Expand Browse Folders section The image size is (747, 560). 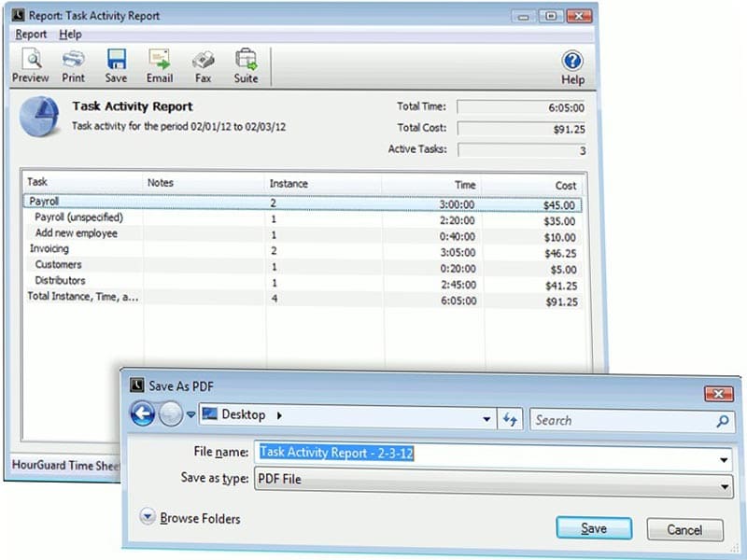148,517
